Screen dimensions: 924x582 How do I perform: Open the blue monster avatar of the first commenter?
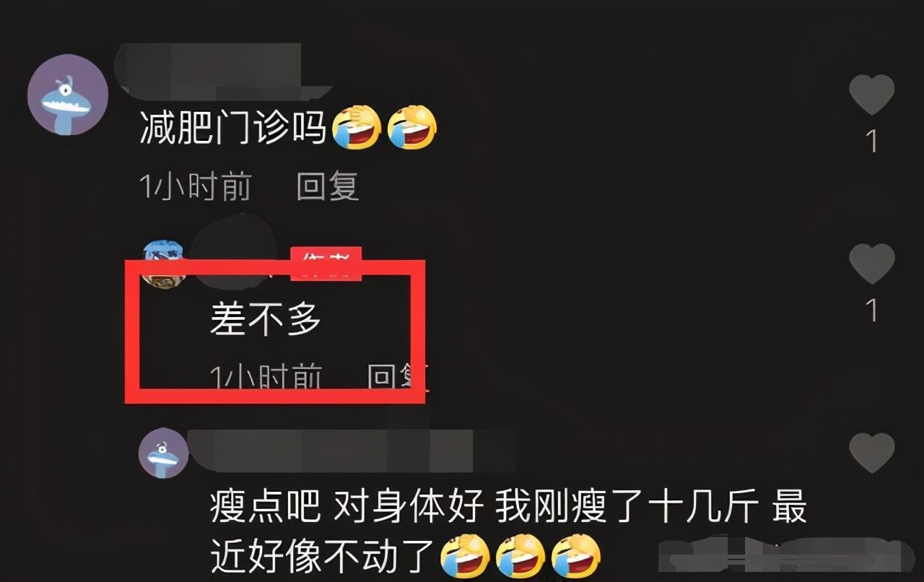pyautogui.click(x=68, y=95)
